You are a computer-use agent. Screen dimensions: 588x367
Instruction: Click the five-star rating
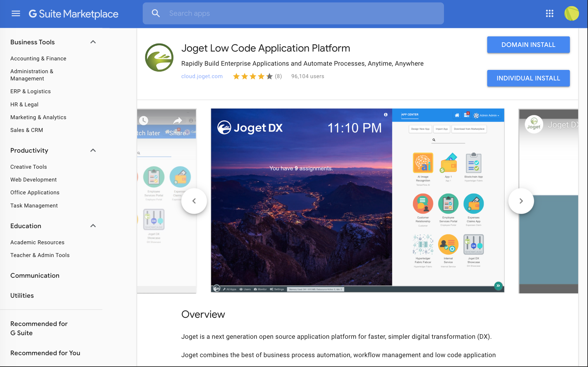(253, 76)
